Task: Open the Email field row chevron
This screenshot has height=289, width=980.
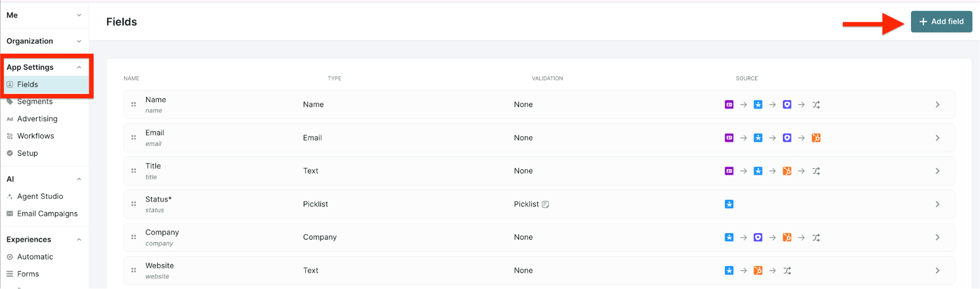Action: point(937,138)
